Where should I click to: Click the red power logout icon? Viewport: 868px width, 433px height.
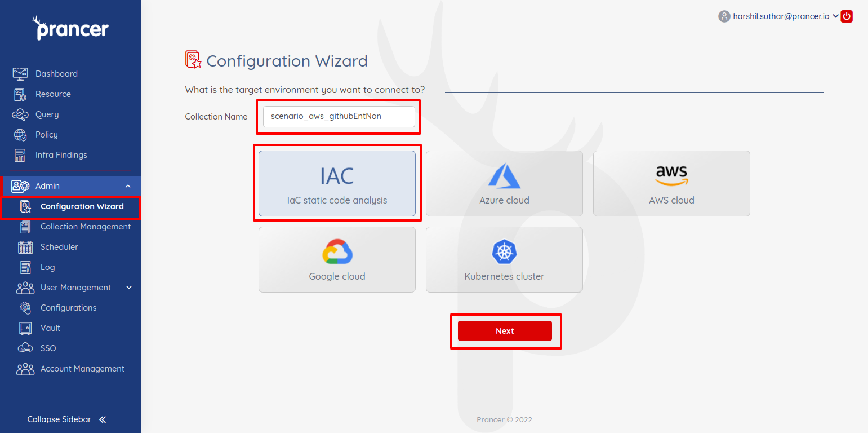tap(847, 16)
